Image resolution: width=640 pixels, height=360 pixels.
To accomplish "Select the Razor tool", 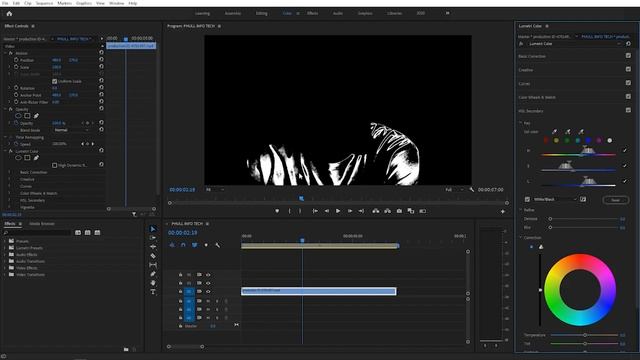I will click(x=153, y=256).
